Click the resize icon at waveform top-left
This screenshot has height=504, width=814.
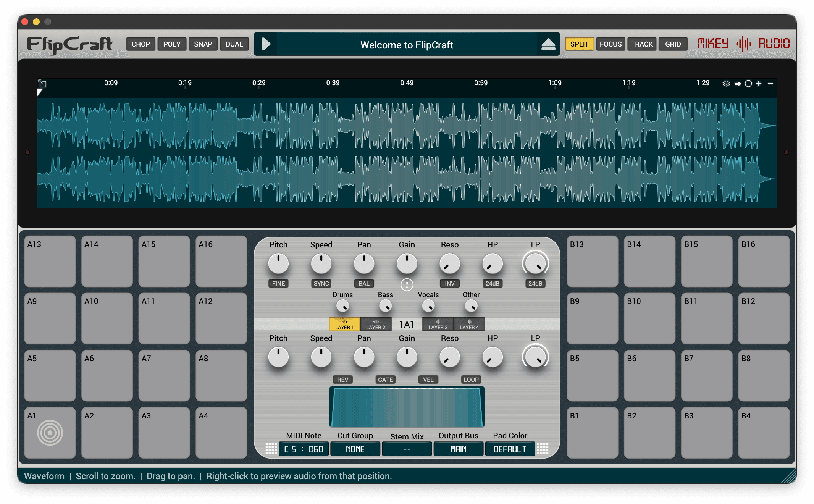click(x=42, y=84)
